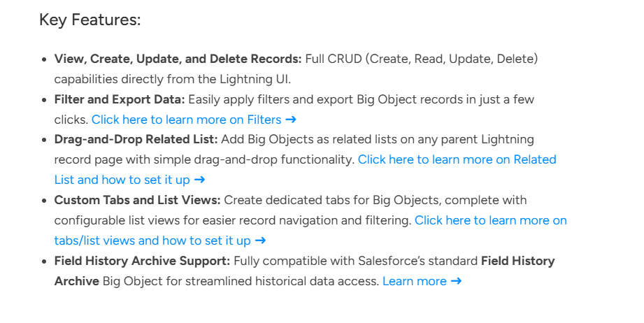Click the "Filter and Export Data:" bold label
This screenshot has width=644, height=323.
point(120,99)
